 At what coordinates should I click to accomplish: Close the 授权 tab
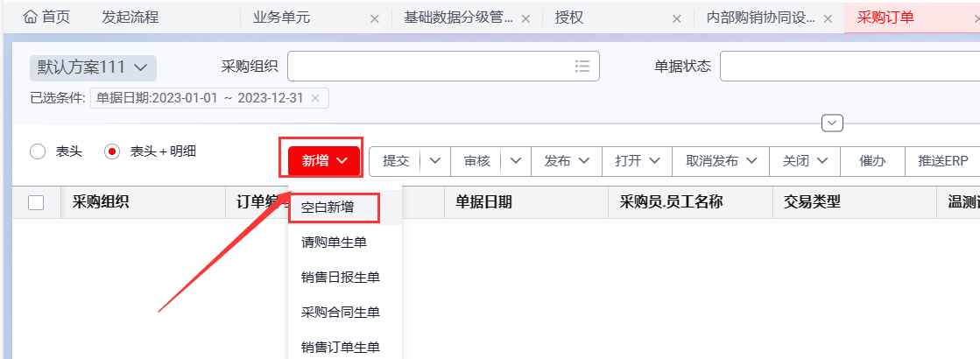(x=676, y=18)
